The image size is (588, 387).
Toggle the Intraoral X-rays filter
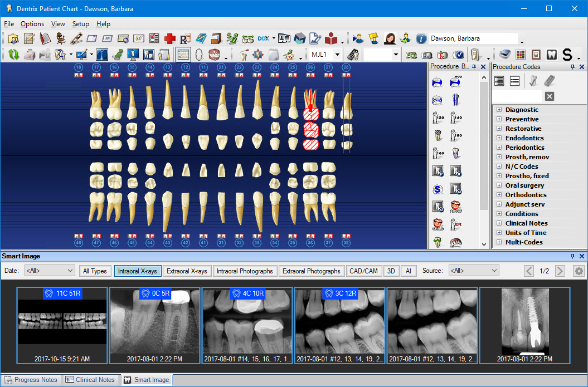click(138, 271)
